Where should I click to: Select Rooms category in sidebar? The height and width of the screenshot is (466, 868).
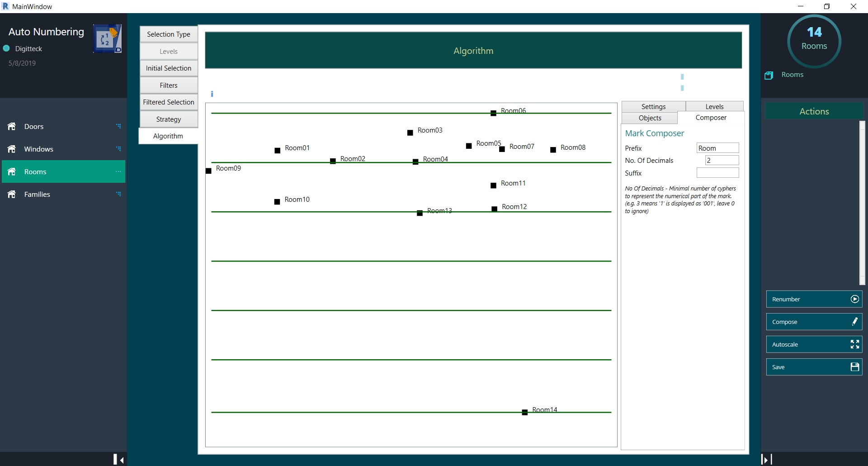(x=63, y=171)
